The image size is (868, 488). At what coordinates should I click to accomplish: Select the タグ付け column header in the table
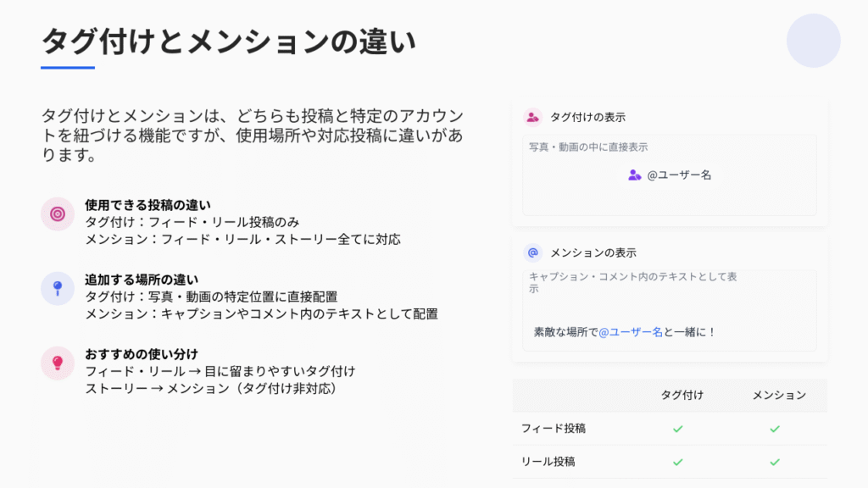[x=682, y=395]
